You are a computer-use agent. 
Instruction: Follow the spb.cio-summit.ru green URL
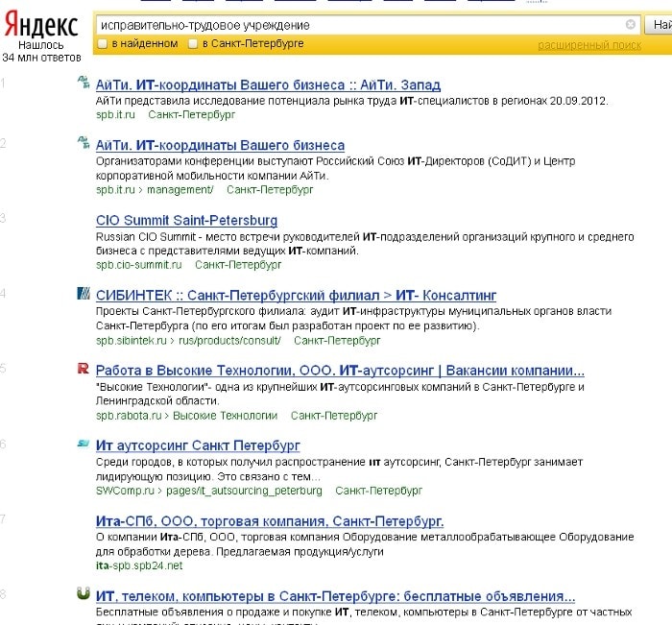(139, 265)
